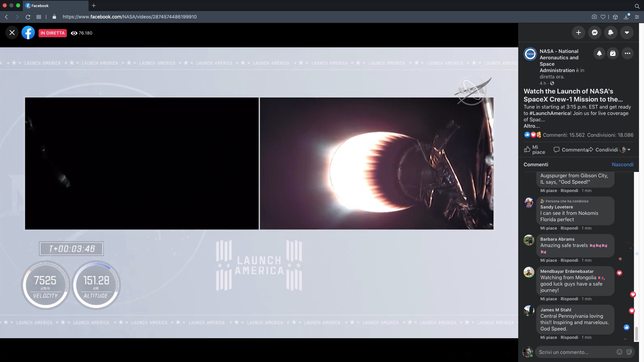Select the Facebook browser tab
The height and width of the screenshot is (362, 644).
[56, 6]
